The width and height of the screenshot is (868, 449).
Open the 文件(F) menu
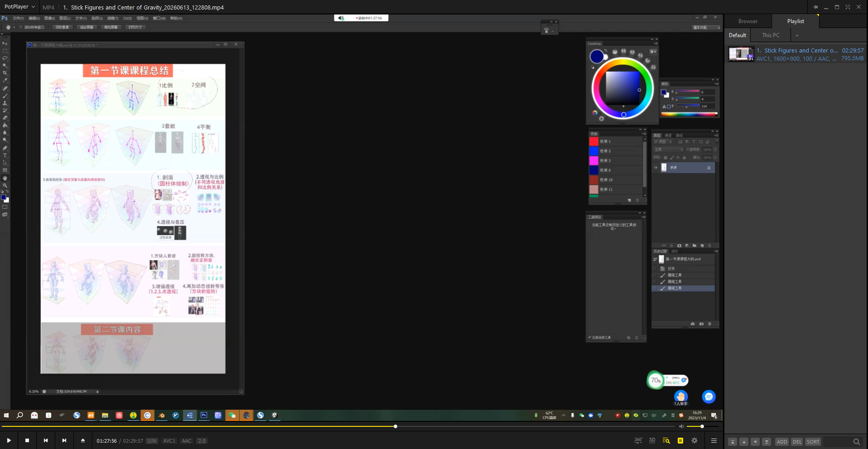coord(18,18)
